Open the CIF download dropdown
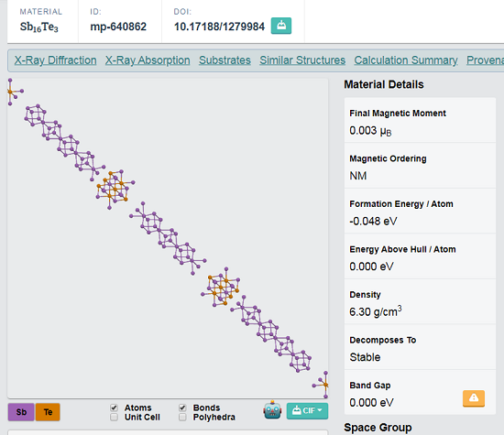The image size is (504, 435). [x=307, y=410]
